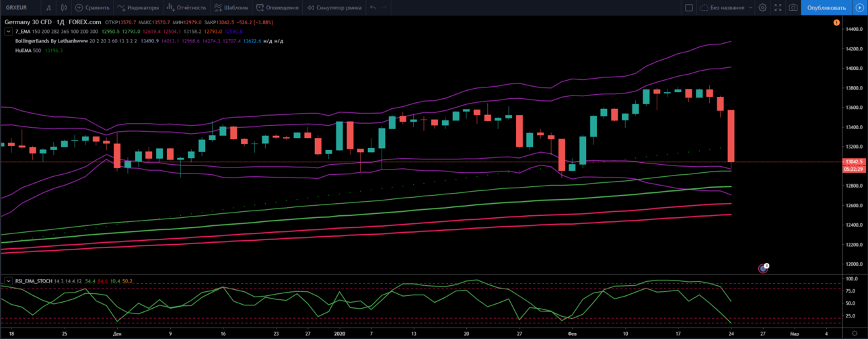
Task: Collapse the RSI_EMA_STOCH pane chevron
Action: pos(8,280)
